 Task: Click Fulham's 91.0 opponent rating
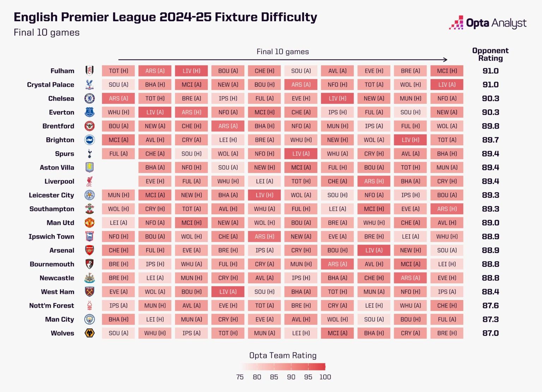click(490, 71)
